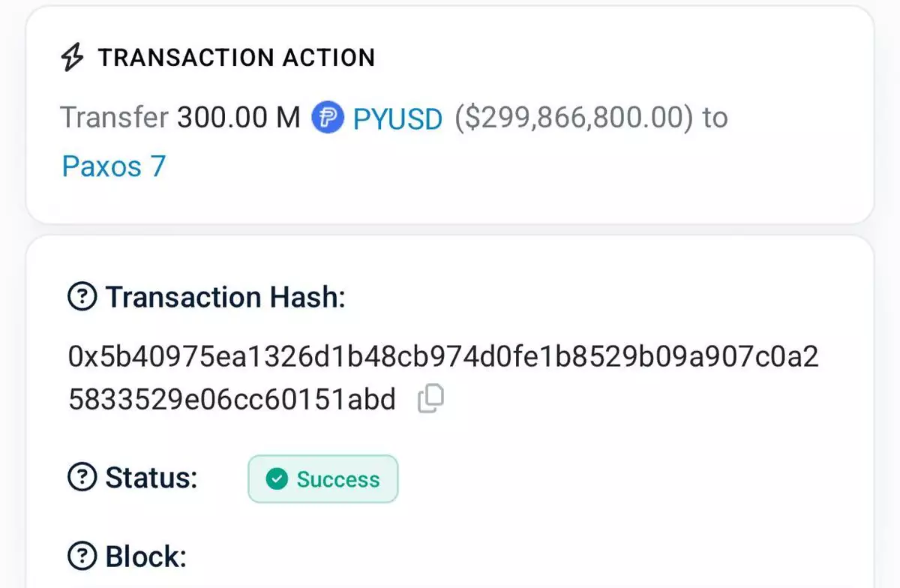Click the hash ending in 51abd

click(232, 399)
